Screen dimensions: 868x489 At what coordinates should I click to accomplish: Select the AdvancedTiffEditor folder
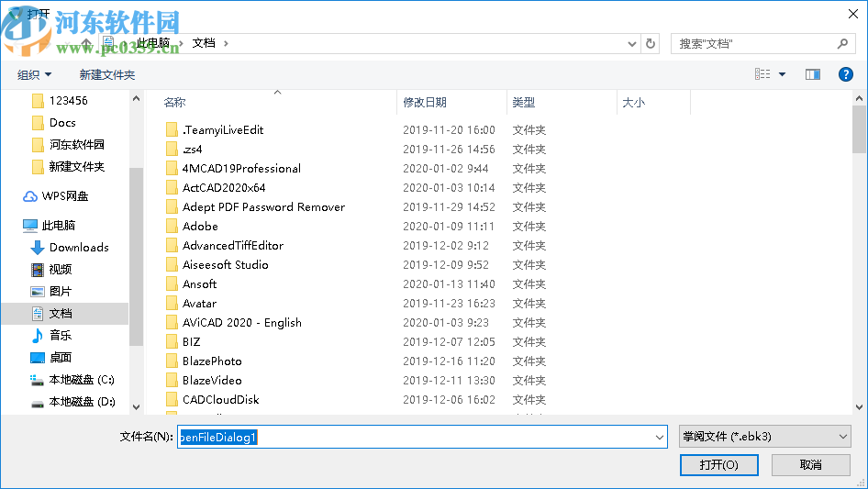[x=233, y=245]
